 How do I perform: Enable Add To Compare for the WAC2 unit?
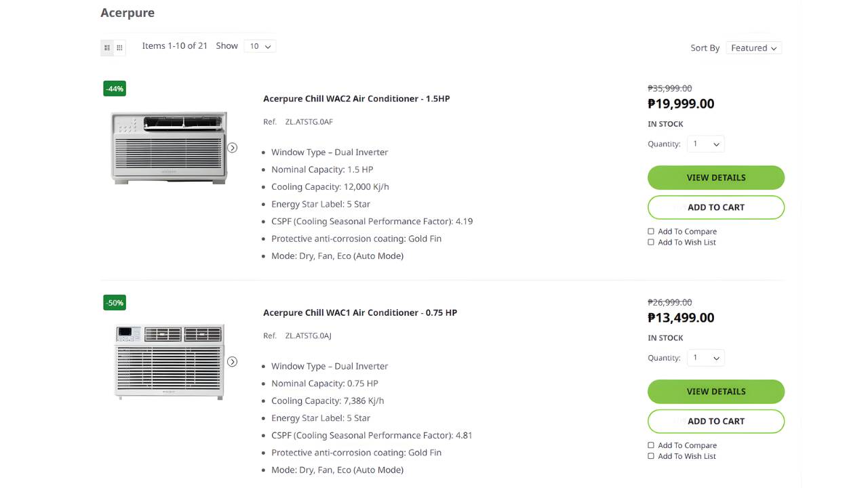[651, 231]
